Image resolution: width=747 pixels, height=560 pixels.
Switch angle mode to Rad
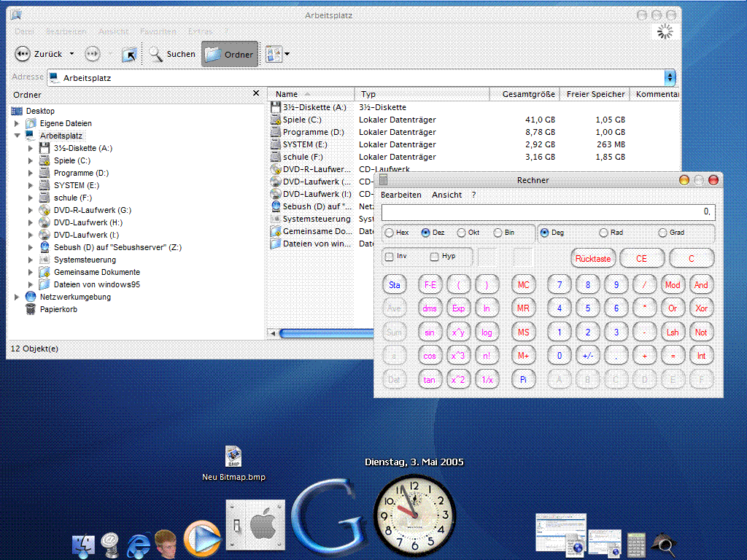pyautogui.click(x=603, y=233)
